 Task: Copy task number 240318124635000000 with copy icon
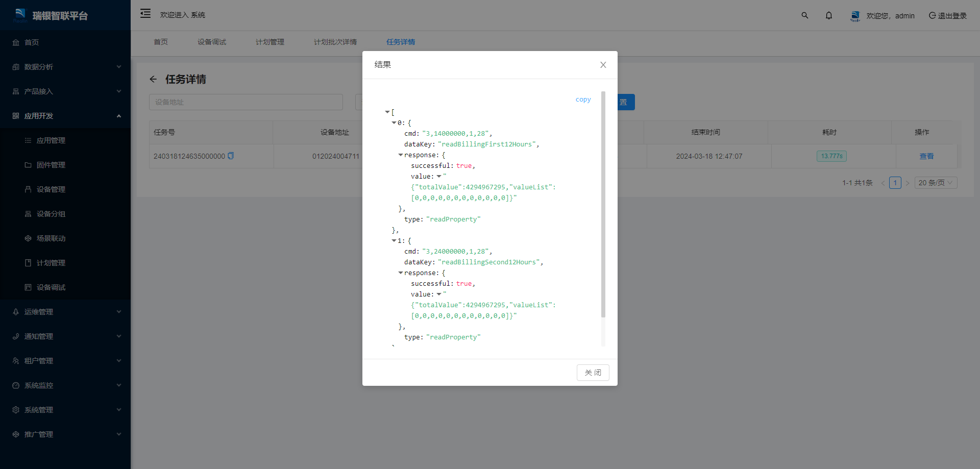coord(231,156)
